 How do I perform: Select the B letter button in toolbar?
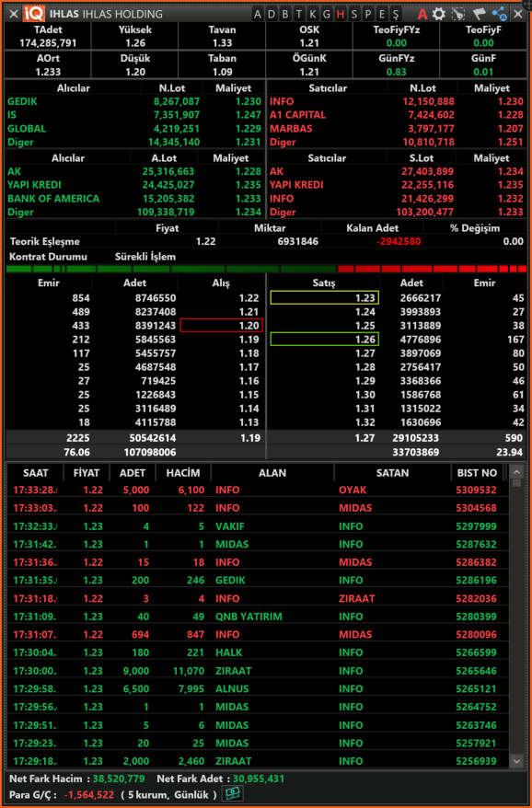click(285, 14)
